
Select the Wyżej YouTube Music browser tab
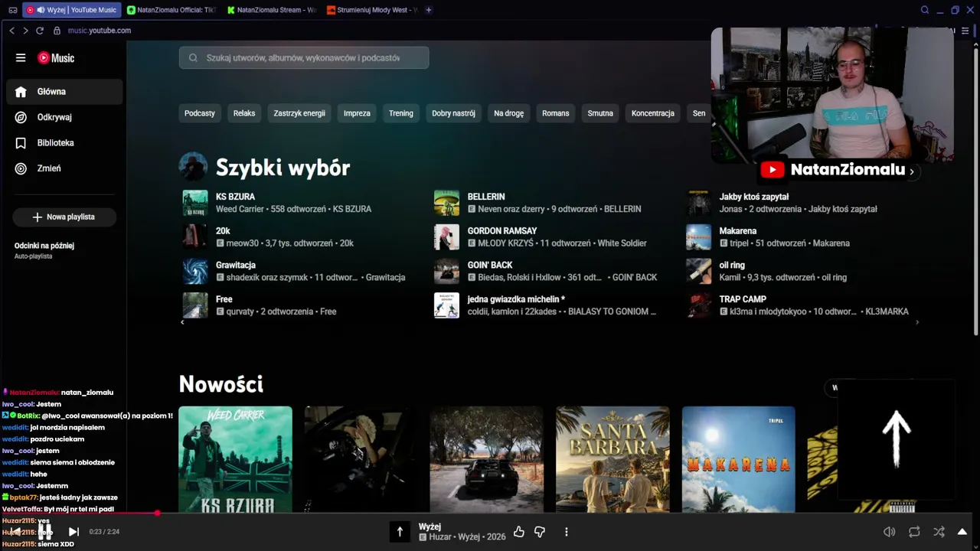(x=72, y=10)
